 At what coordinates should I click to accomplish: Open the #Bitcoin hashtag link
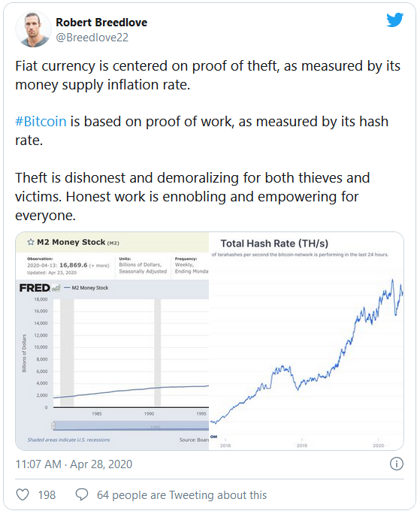coord(41,121)
